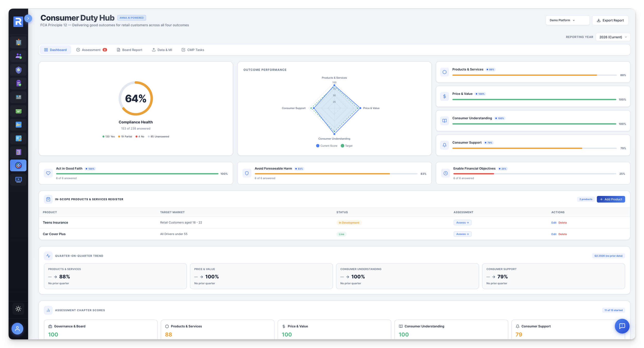Expand the collapsed sidebar using the arrow chevron
644x348 pixels.
pyautogui.click(x=28, y=18)
